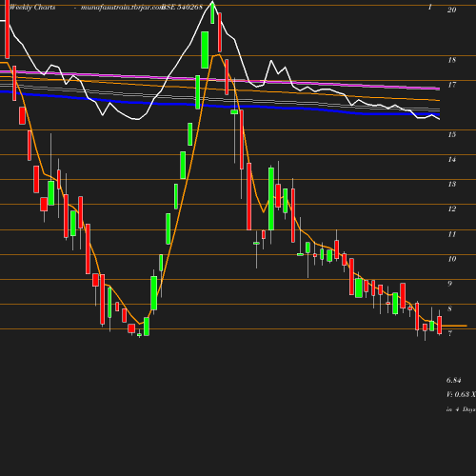Click the price axis label 20

(x=451, y=10)
